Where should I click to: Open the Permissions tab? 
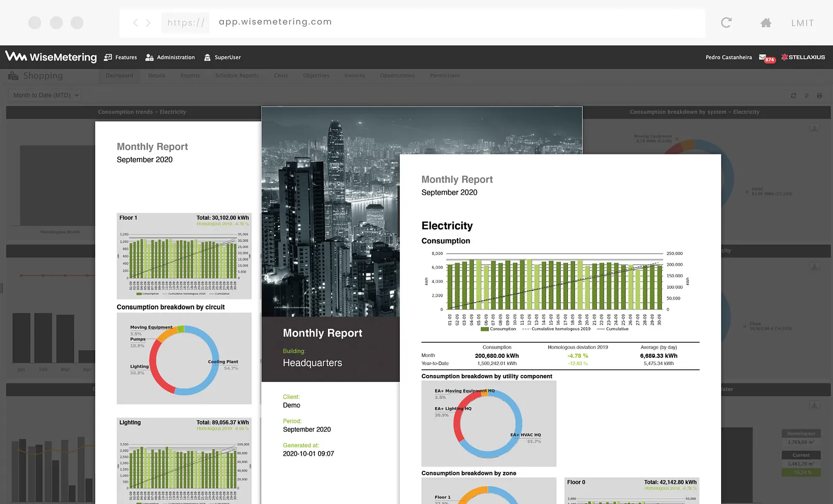click(445, 76)
